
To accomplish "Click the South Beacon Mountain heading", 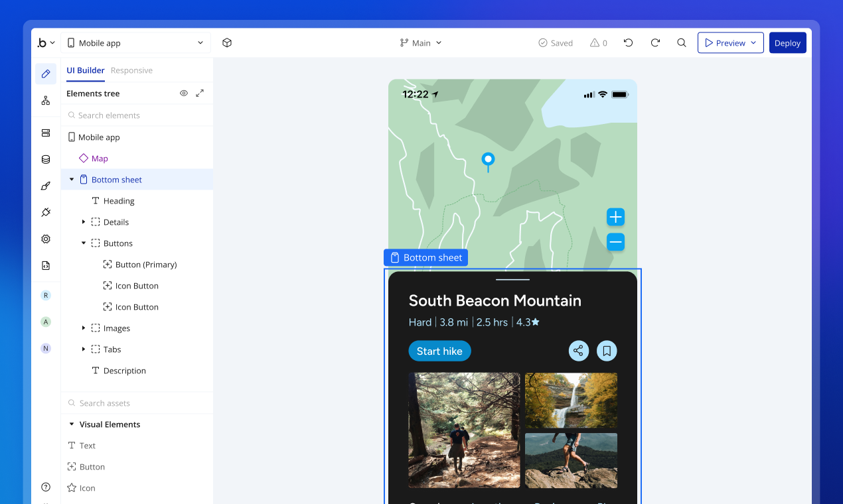I will (x=495, y=300).
